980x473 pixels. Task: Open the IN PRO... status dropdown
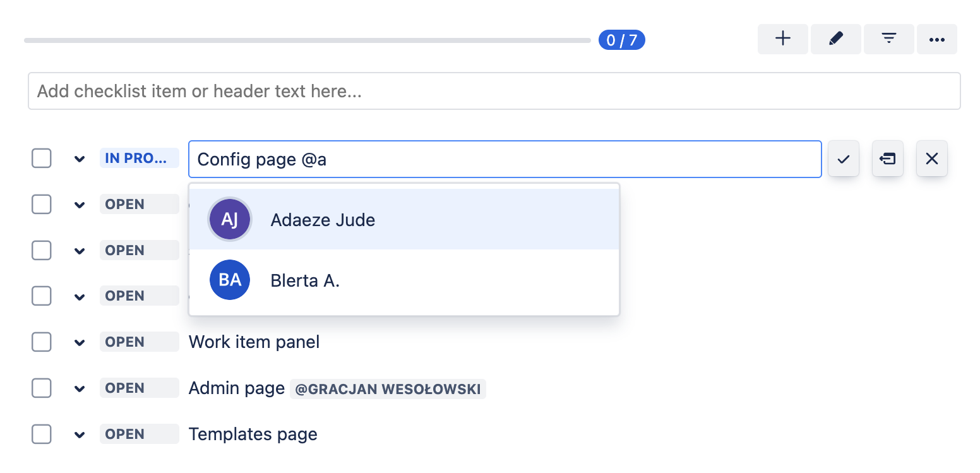coord(139,159)
